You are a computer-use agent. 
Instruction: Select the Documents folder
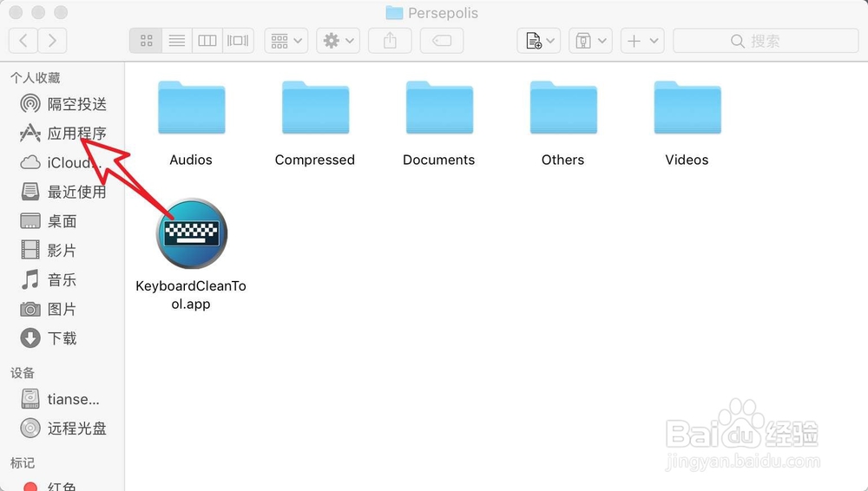(439, 108)
